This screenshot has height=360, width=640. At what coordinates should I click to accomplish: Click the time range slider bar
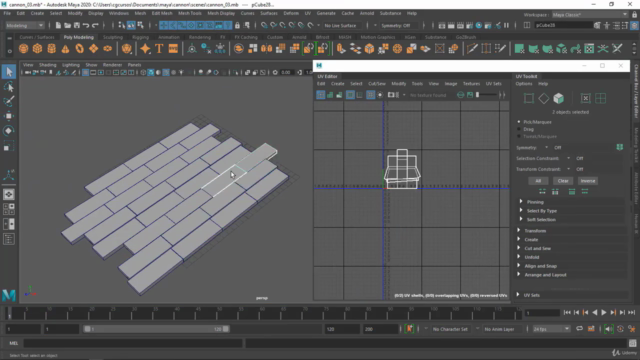156,329
